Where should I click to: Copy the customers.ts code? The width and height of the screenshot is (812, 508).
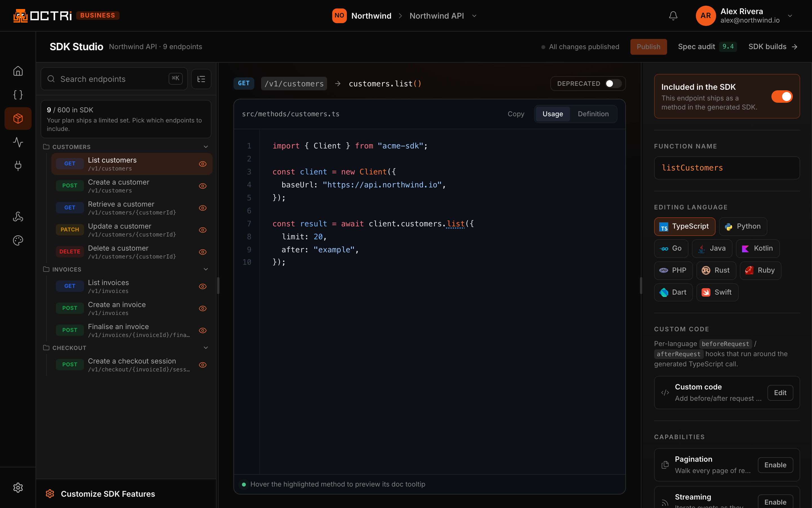pos(516,114)
